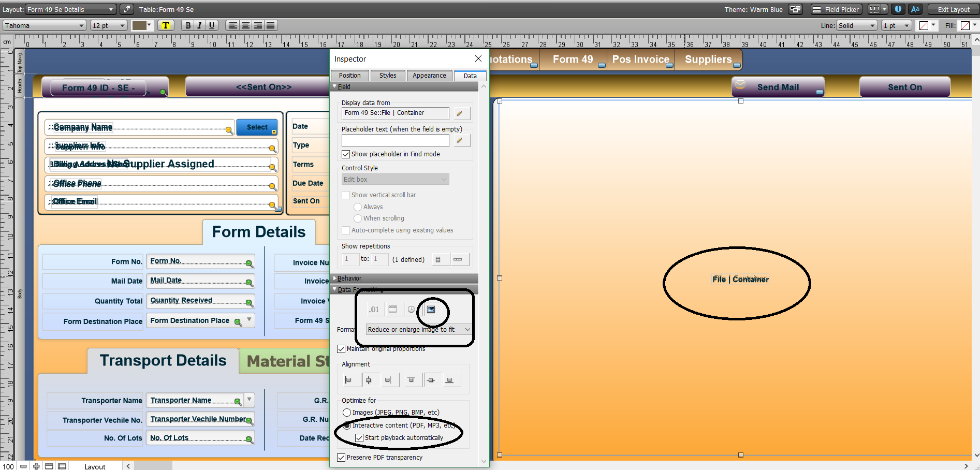Open the Control Style Edit box dropdown
This screenshot has height=470, width=980.
point(396,180)
